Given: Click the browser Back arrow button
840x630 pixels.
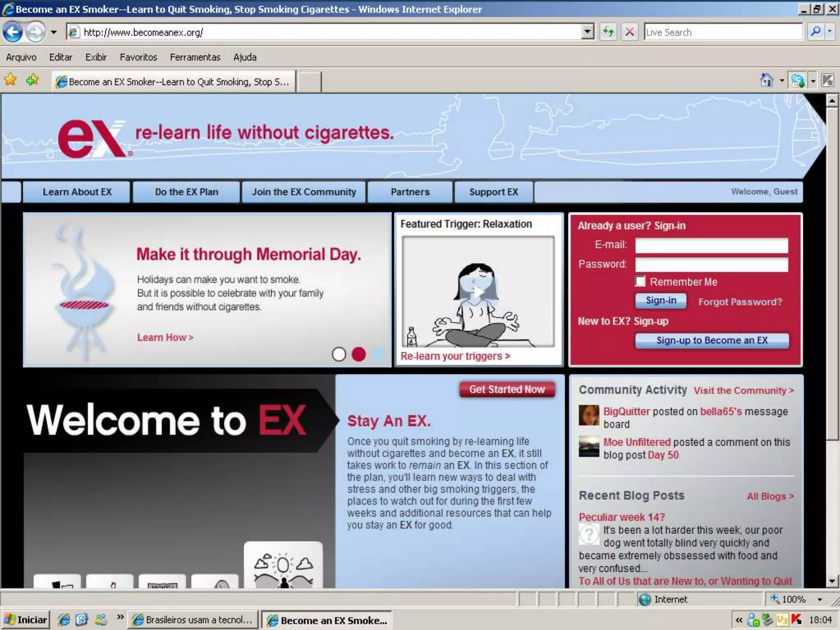Looking at the screenshot, I should (13, 32).
